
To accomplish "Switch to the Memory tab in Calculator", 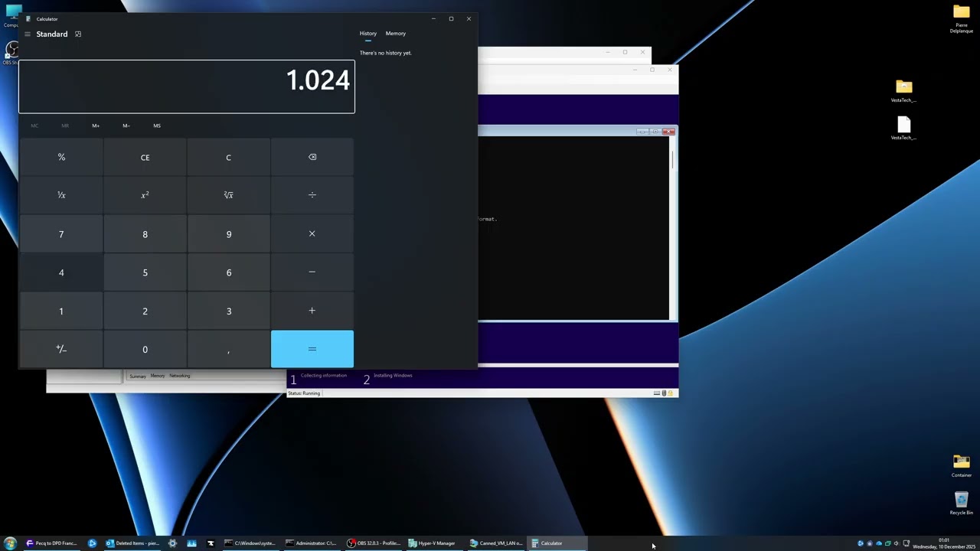I will point(396,34).
